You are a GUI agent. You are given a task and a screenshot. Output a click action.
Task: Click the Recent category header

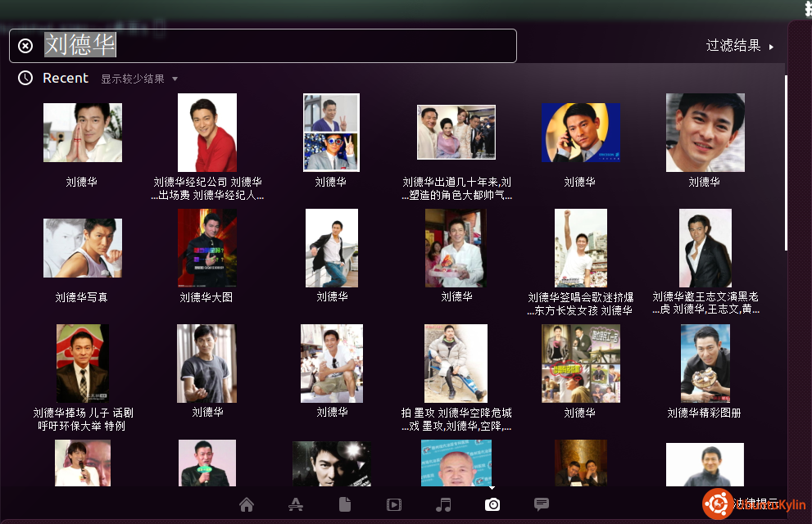point(66,78)
